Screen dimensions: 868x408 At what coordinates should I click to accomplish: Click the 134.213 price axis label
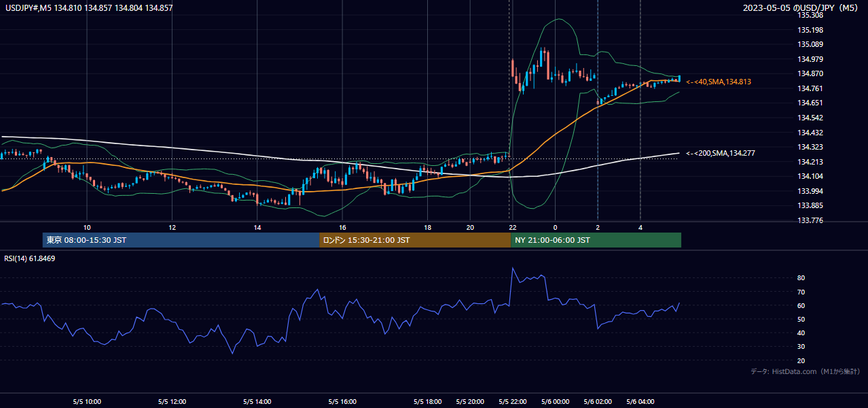(x=811, y=162)
